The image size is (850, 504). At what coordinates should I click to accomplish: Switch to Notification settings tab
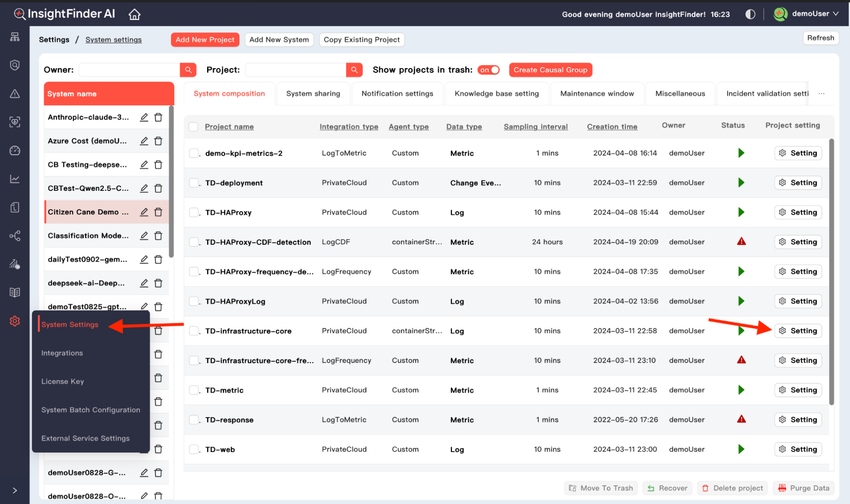click(397, 93)
